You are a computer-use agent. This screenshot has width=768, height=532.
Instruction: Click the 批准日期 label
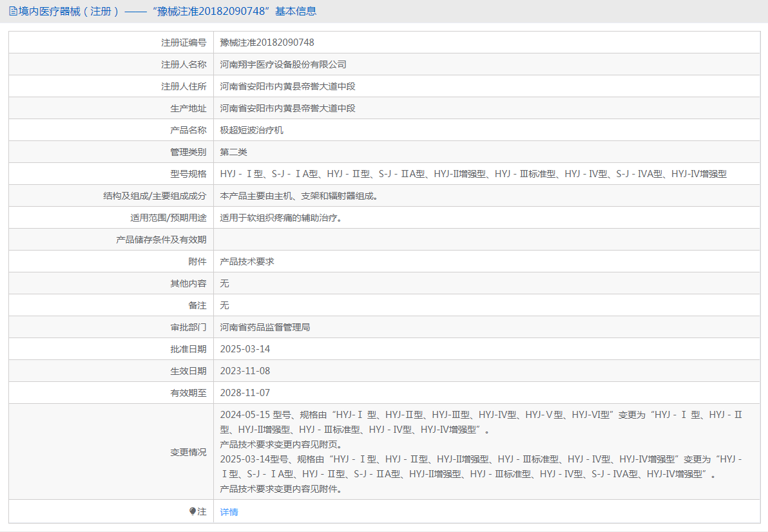coord(188,350)
